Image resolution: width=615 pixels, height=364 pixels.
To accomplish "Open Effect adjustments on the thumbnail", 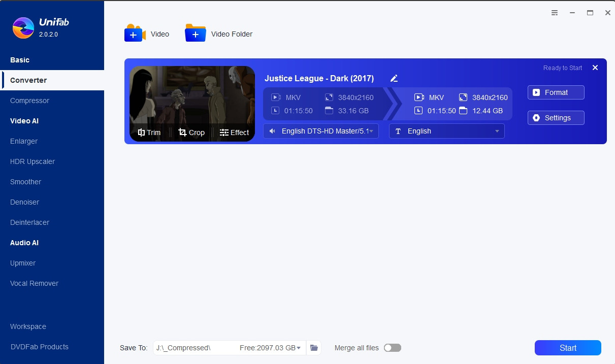I will [x=234, y=133].
